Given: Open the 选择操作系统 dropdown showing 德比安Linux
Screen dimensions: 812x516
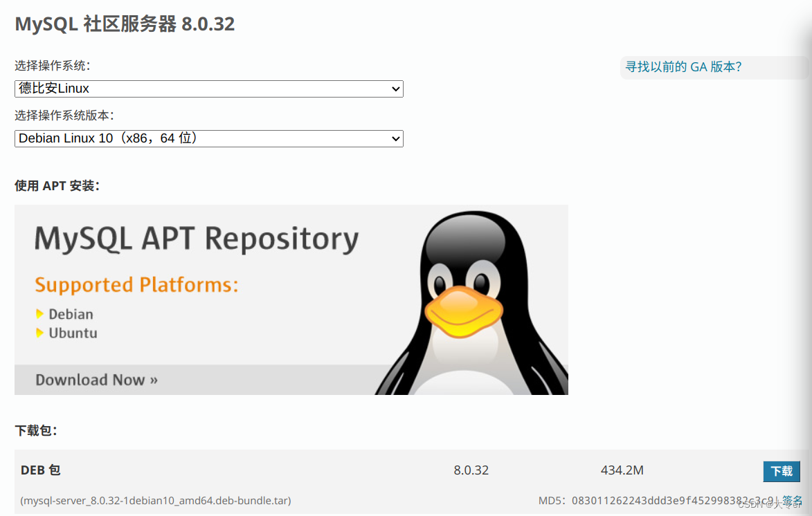Looking at the screenshot, I should pyautogui.click(x=208, y=89).
